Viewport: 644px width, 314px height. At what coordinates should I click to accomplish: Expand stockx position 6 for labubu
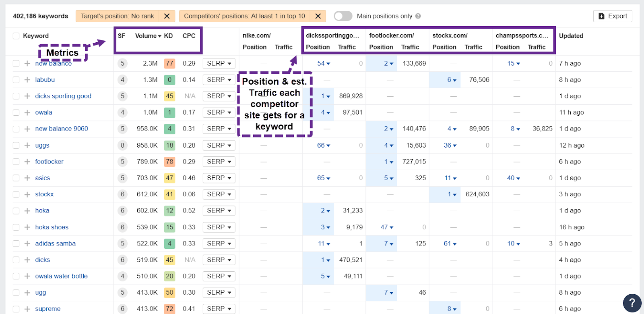tap(452, 80)
